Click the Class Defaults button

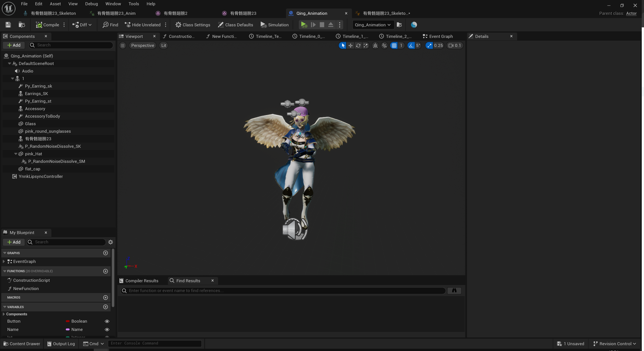[235, 25]
